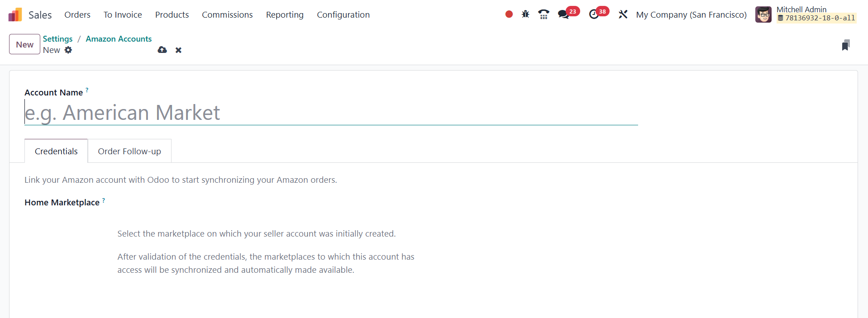Open conversations with 23 unread messages
This screenshot has width=868, height=318.
click(x=564, y=14)
